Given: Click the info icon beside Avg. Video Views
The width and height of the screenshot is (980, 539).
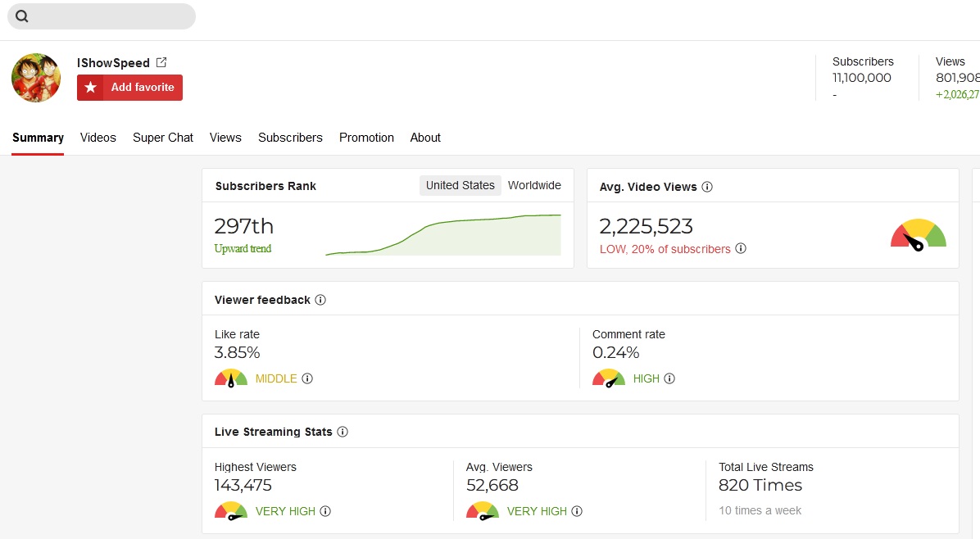Looking at the screenshot, I should coord(707,187).
